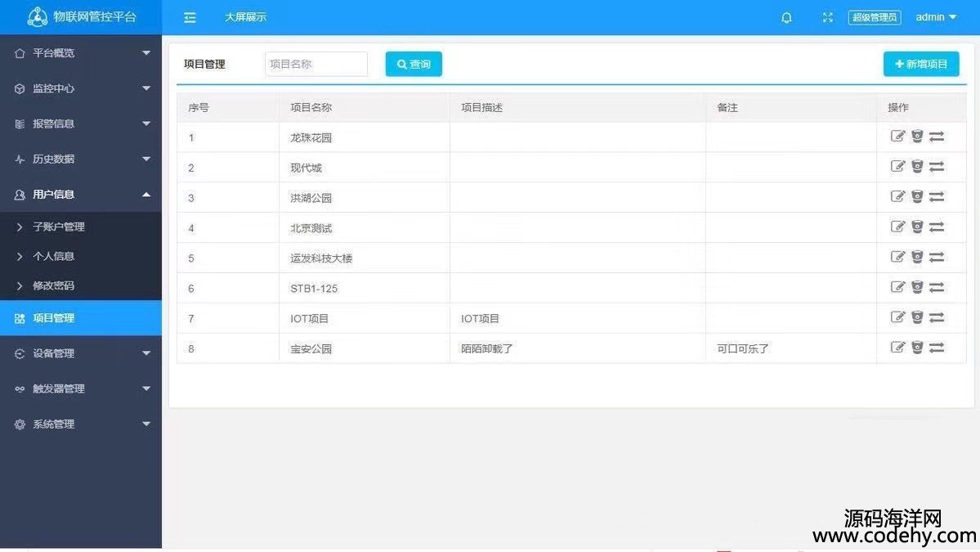
Task: Collapse the 用户信息 sidebar section
Action: (80, 195)
